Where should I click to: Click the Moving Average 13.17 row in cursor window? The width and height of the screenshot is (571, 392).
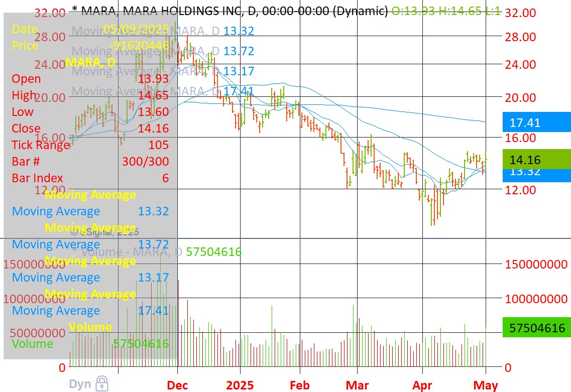pyautogui.click(x=90, y=278)
